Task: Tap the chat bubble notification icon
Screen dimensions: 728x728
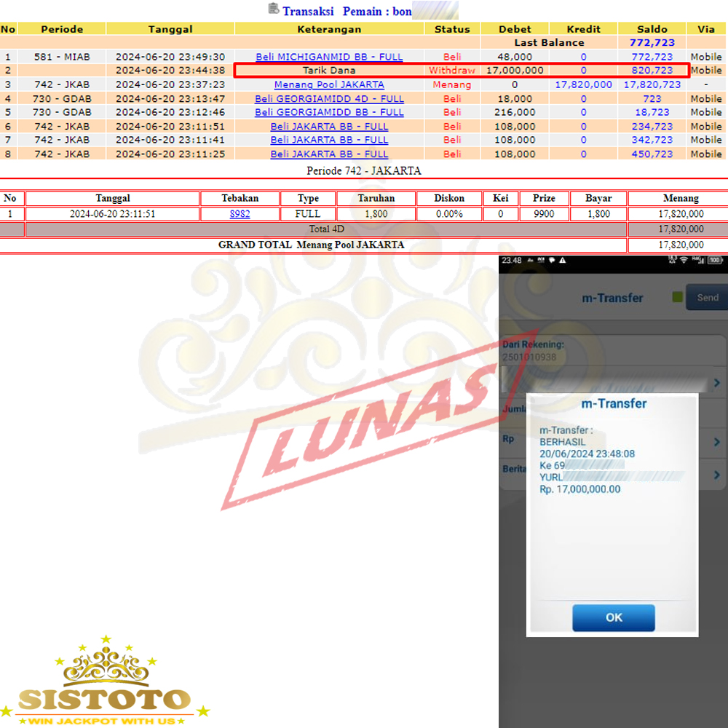Action: 551,261
